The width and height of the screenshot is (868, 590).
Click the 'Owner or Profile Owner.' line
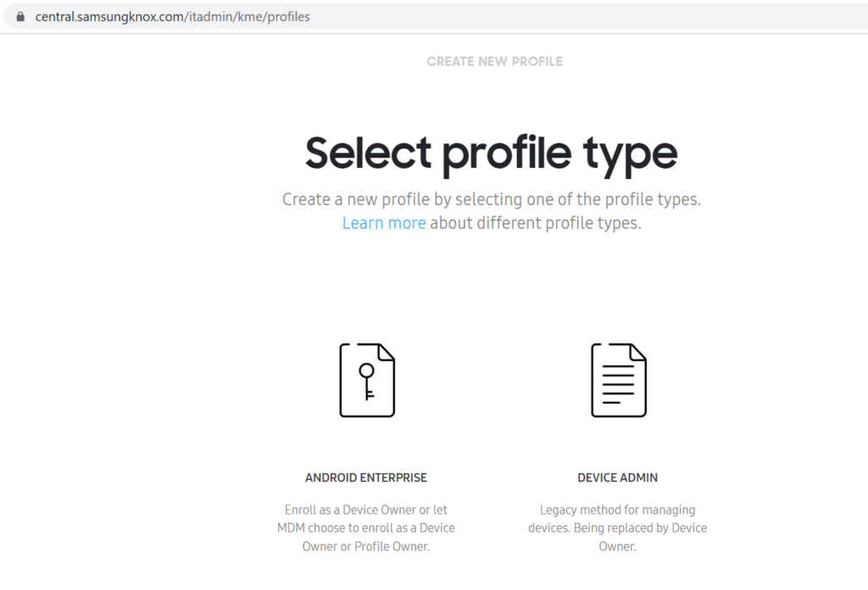click(366, 546)
